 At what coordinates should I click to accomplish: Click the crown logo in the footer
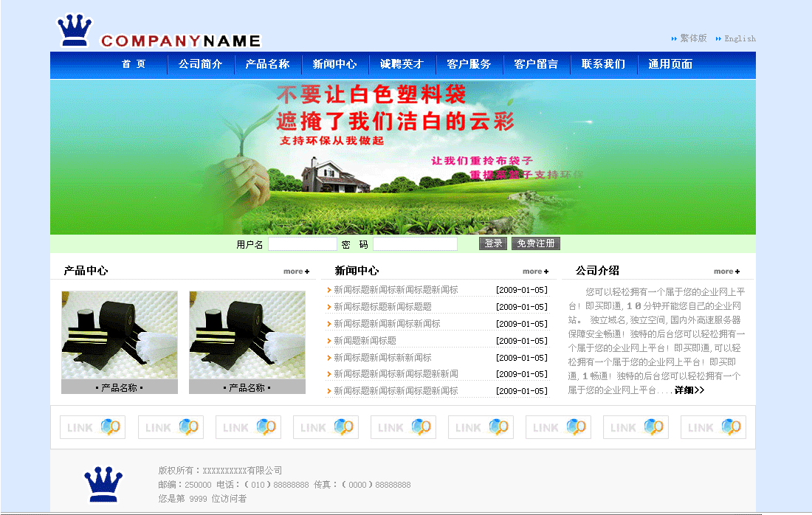point(103,484)
